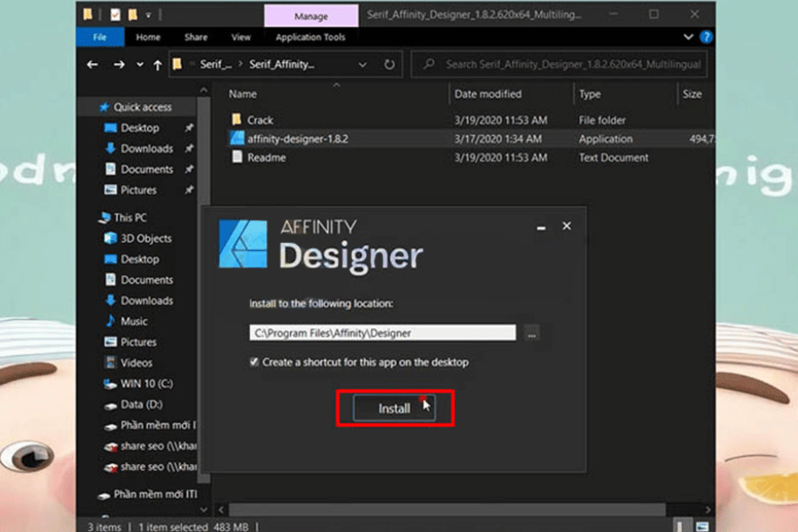The width and height of the screenshot is (798, 532).
Task: Select 3D Objects in navigation pane
Action: click(x=146, y=239)
